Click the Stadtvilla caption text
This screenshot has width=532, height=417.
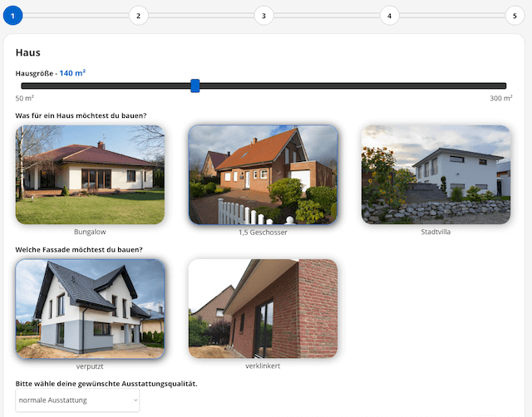tap(436, 232)
